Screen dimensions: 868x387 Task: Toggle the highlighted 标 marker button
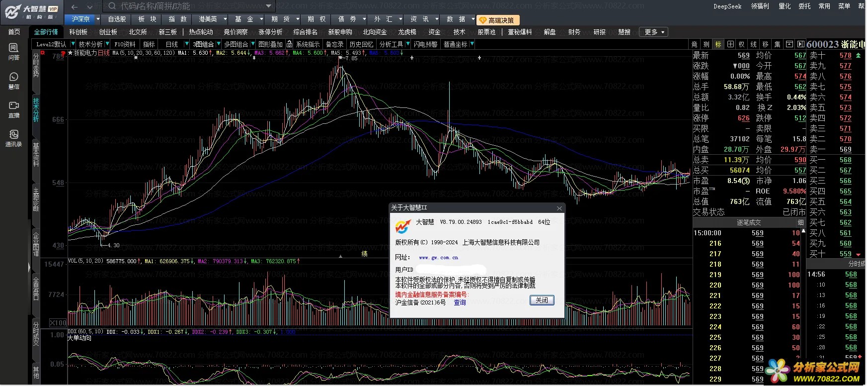click(x=718, y=44)
